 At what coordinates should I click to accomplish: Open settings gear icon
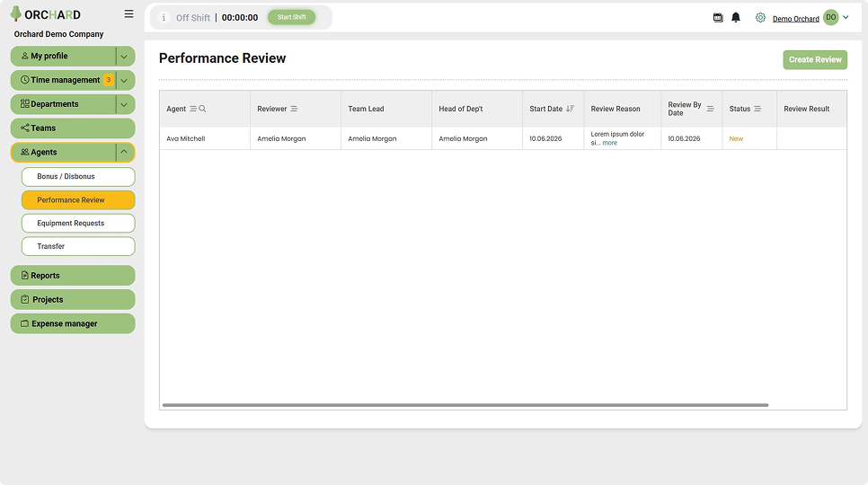(760, 18)
